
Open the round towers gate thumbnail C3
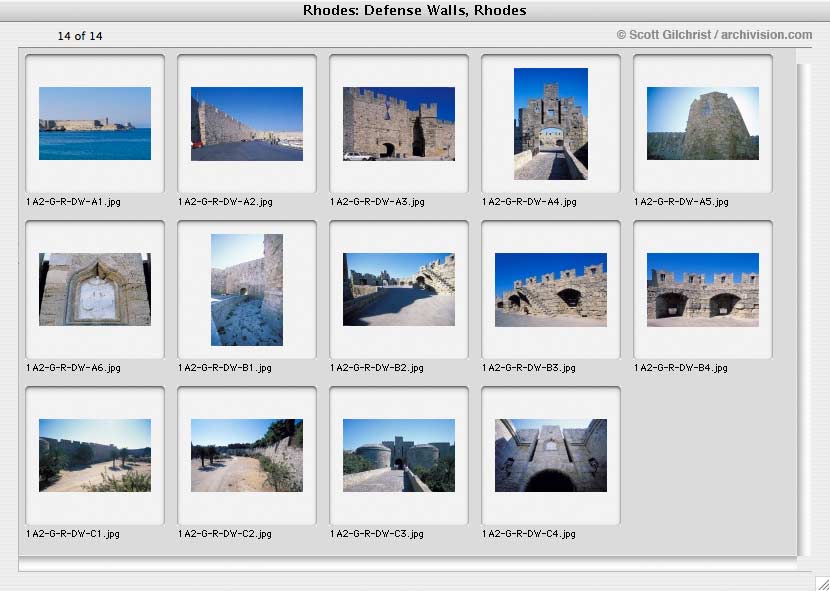pos(399,455)
